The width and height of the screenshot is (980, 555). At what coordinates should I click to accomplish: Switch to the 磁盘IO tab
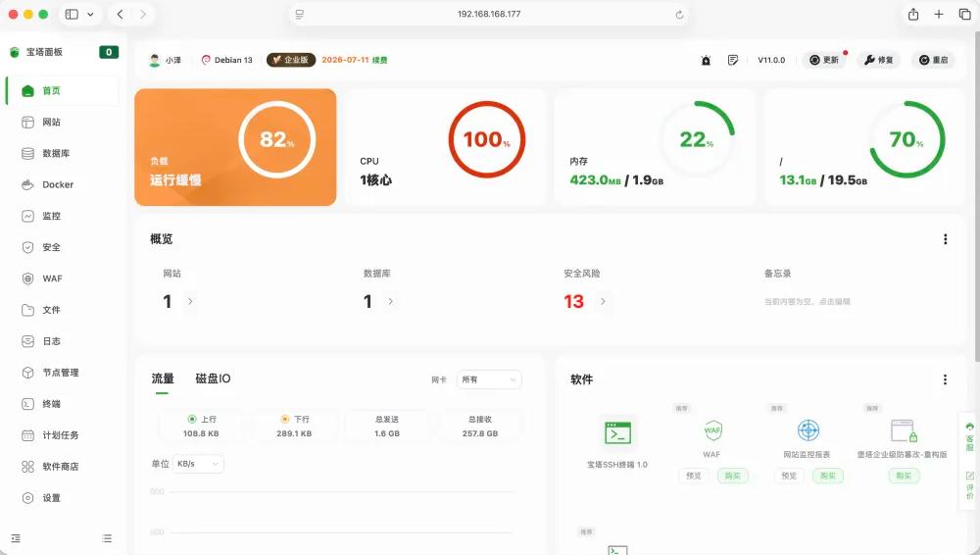[213, 378]
